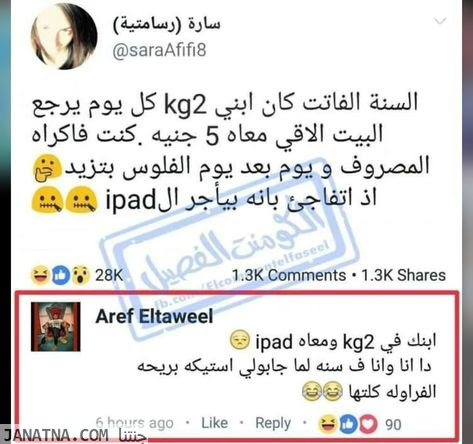Click the 6 hours ago timestamp
Viewport: 473px width, 444px height.
[134, 423]
